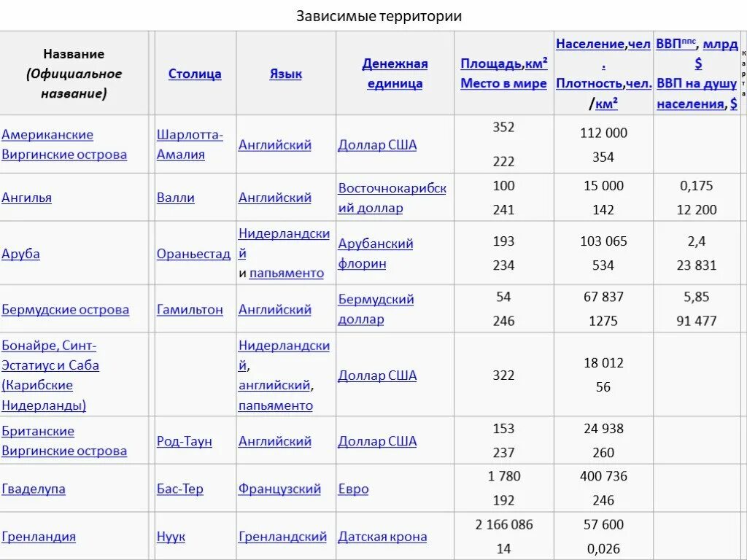Open папьяменто link in Аруба row
The height and width of the screenshot is (560, 747).
point(286,273)
